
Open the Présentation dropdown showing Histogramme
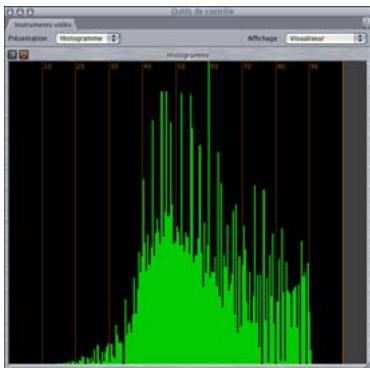coord(88,38)
